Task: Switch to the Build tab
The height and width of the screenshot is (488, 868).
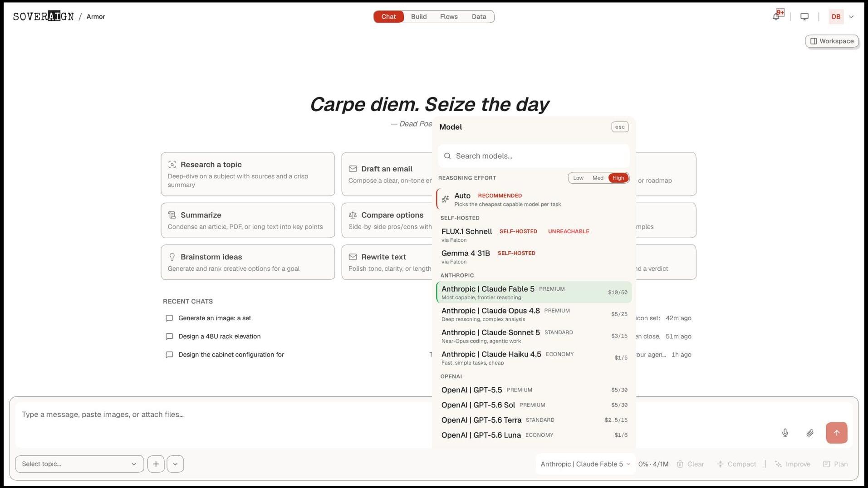Action: point(418,16)
